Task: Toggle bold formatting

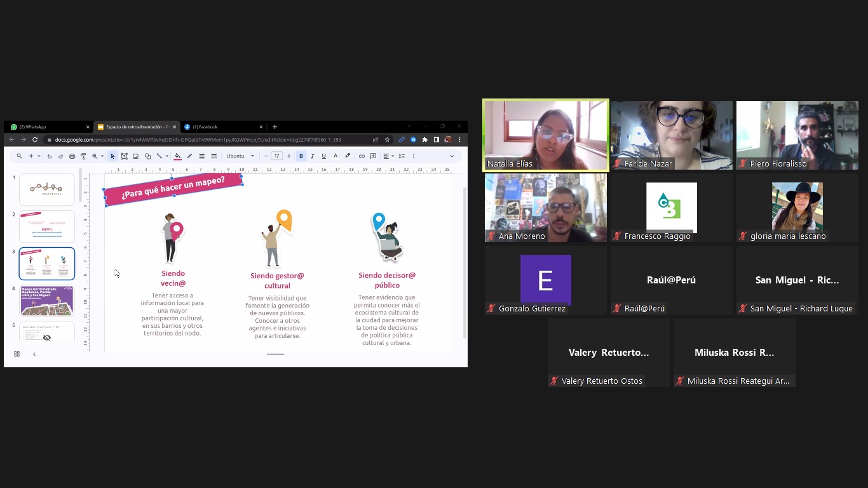Action: click(x=301, y=156)
